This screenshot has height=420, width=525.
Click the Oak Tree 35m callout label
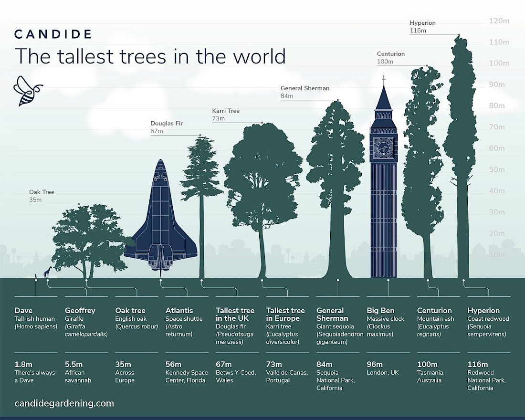(x=41, y=196)
